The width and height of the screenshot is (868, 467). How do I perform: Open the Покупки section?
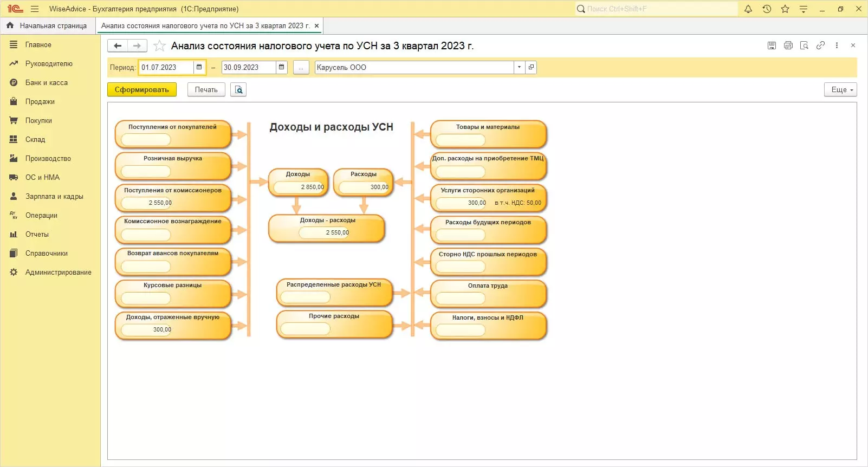pos(38,121)
